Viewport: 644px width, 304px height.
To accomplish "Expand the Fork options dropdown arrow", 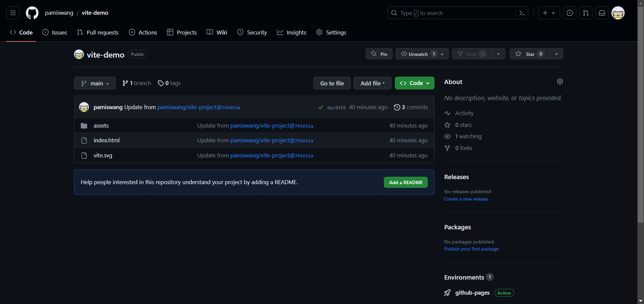I will (x=499, y=54).
